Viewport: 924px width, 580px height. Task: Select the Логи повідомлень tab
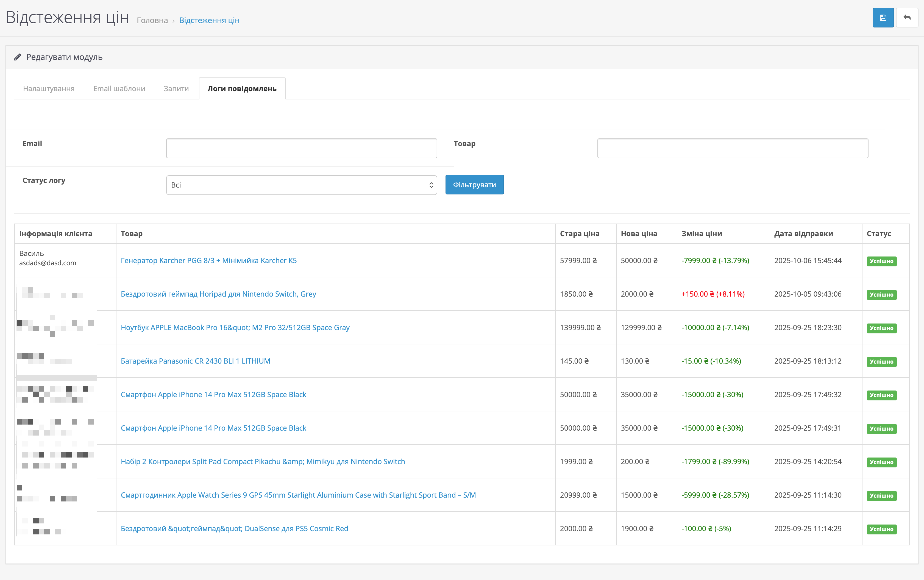242,89
